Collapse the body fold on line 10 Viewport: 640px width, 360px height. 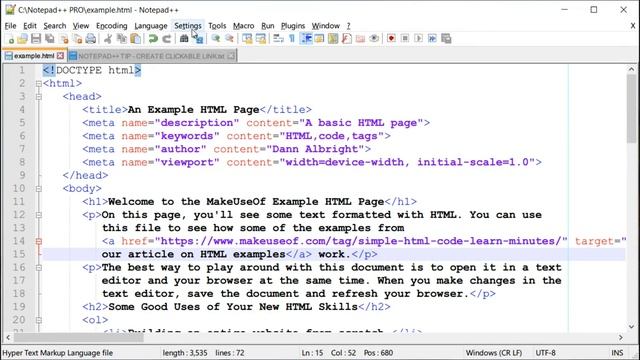pyautogui.click(x=39, y=189)
